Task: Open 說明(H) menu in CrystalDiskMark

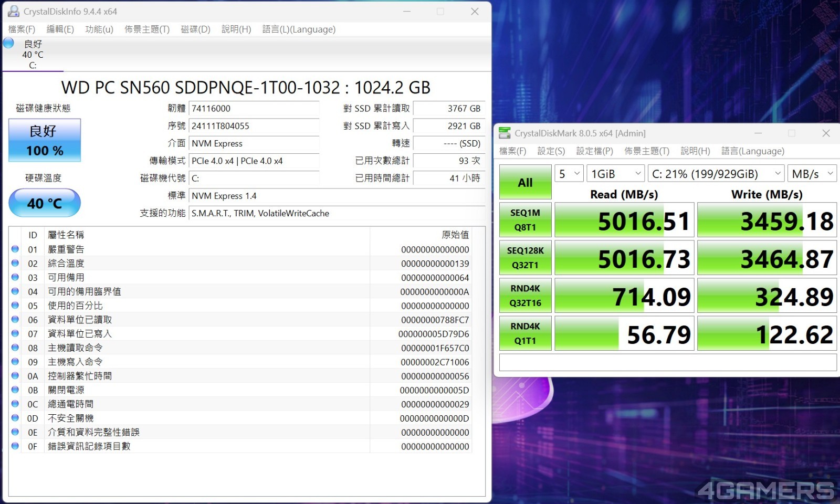Action: [695, 151]
